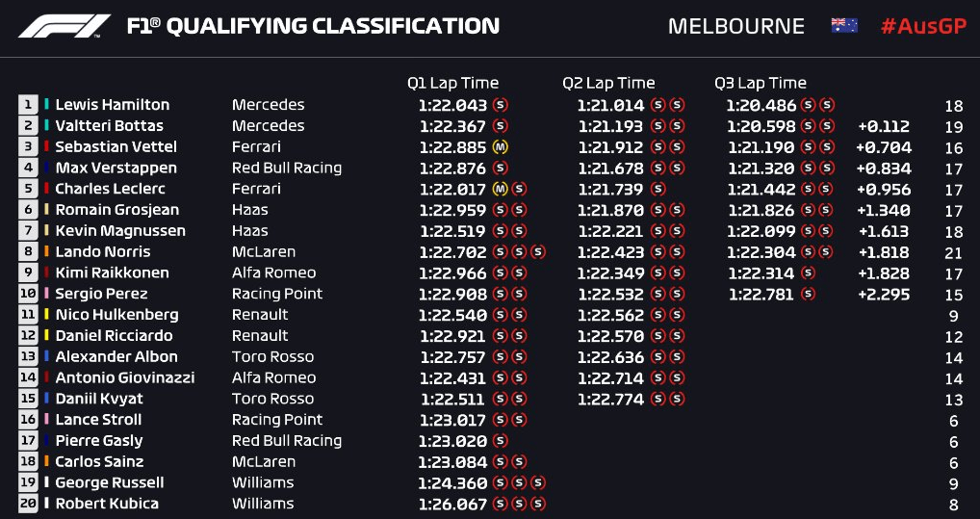Viewport: 980px width, 519px height.
Task: Click the F1 logo
Action: pyautogui.click(x=64, y=26)
